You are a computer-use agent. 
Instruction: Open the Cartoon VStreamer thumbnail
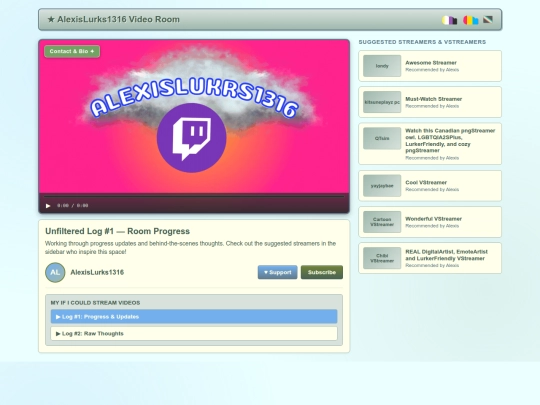point(382,222)
